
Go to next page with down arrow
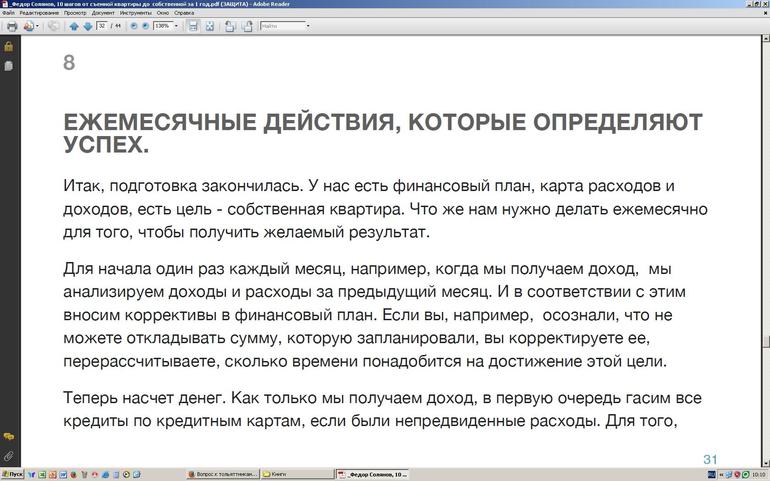click(87, 26)
